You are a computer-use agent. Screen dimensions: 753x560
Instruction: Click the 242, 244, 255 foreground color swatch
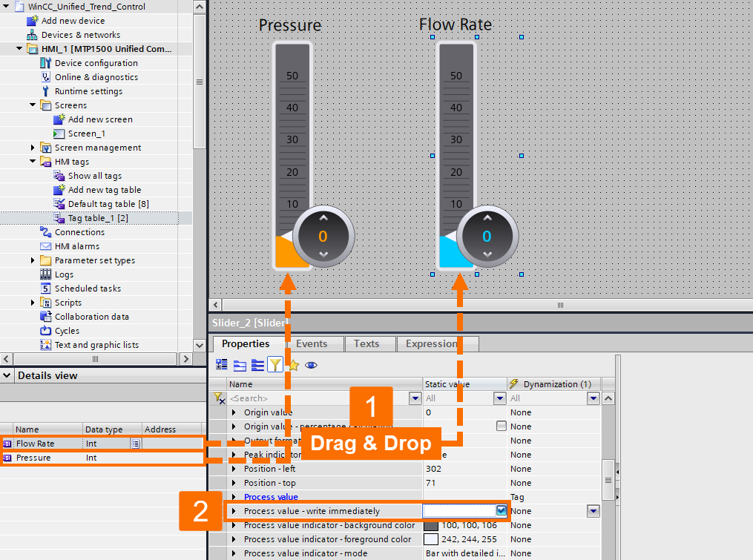click(430, 539)
